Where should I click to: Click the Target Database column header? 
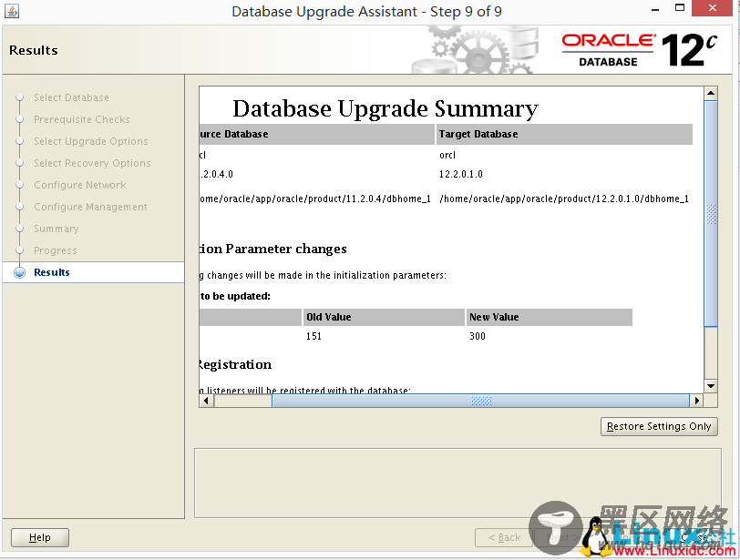click(564, 135)
